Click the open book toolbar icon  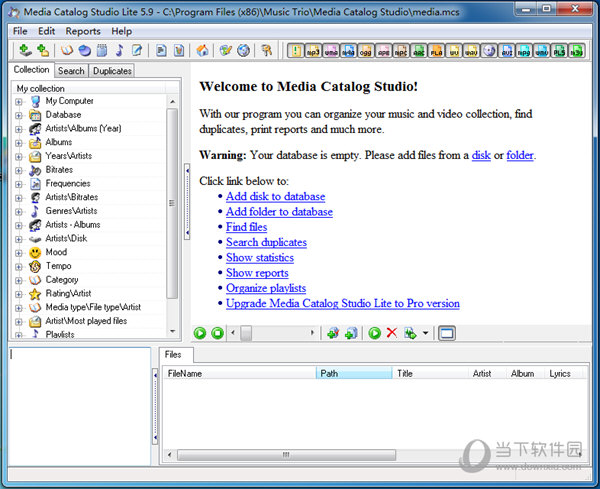67,50
